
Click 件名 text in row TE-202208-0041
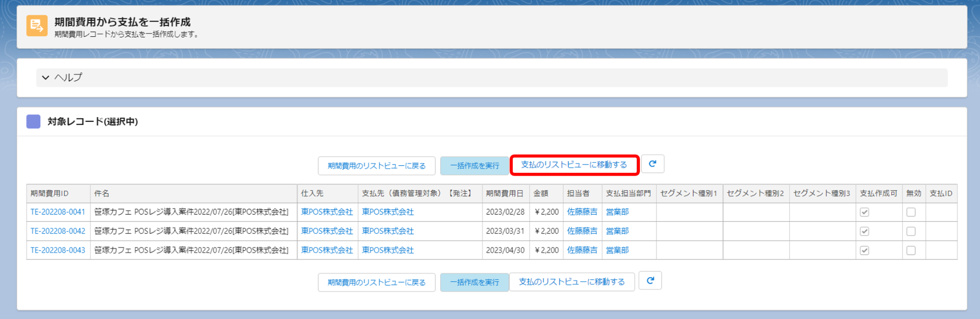pos(191,212)
